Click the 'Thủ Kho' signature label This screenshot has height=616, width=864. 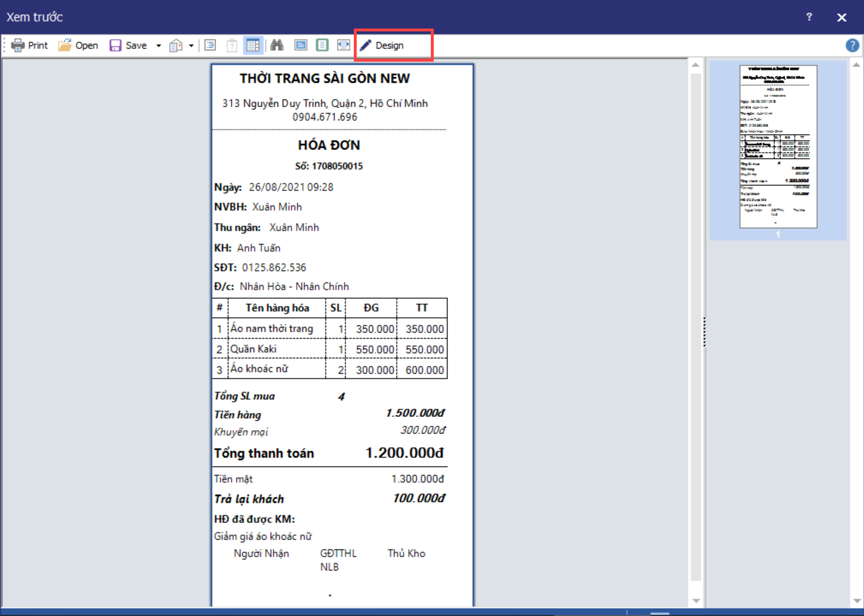[406, 553]
